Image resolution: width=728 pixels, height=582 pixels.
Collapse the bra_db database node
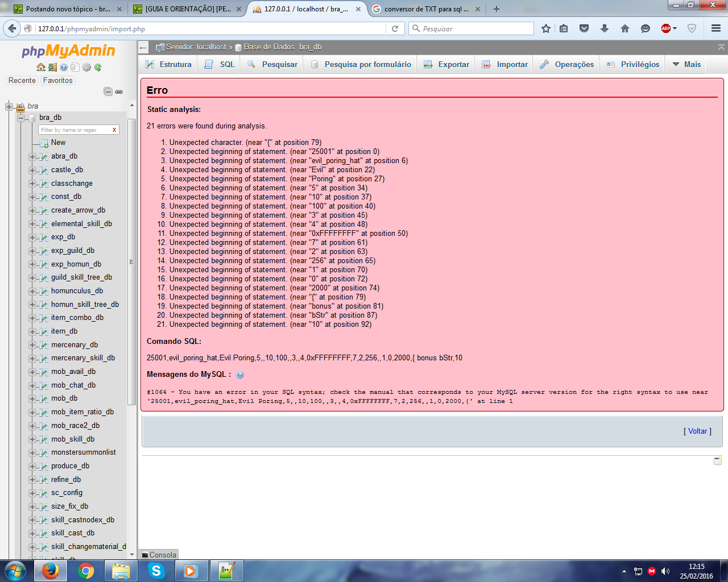pos(21,118)
